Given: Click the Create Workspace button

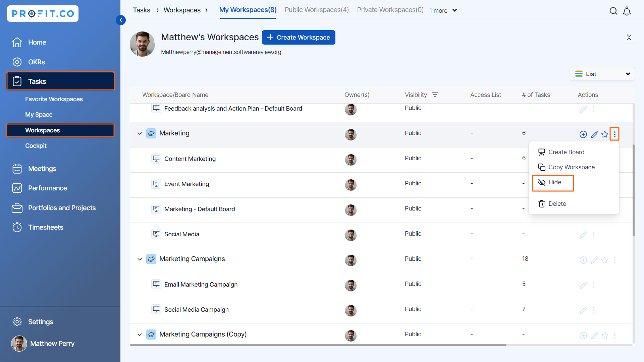Looking at the screenshot, I should (x=299, y=38).
